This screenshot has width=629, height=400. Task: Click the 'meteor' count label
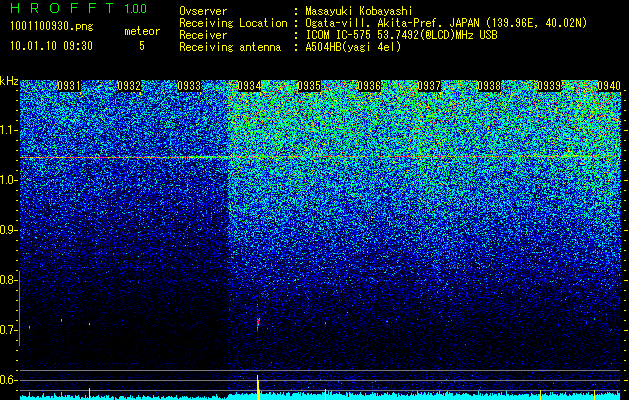point(142,31)
